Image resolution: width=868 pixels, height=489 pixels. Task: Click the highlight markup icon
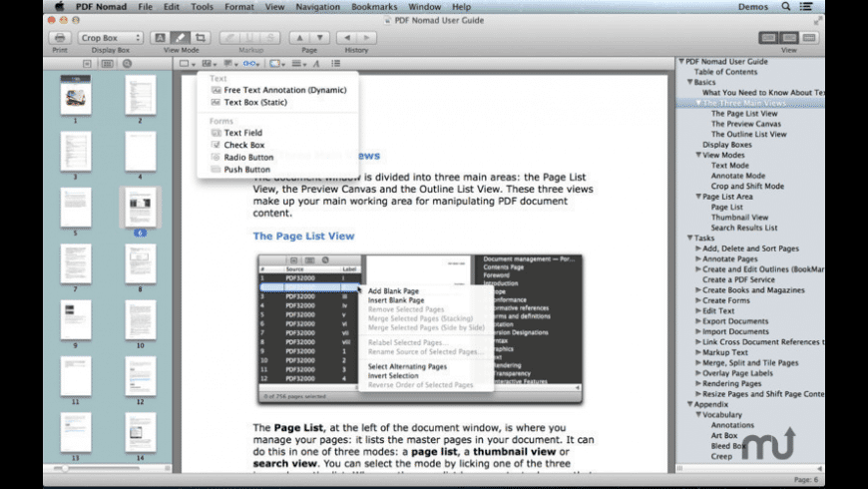pyautogui.click(x=229, y=38)
